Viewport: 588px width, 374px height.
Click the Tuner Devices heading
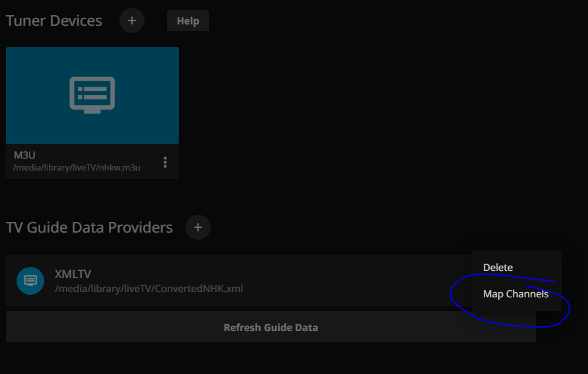[54, 20]
